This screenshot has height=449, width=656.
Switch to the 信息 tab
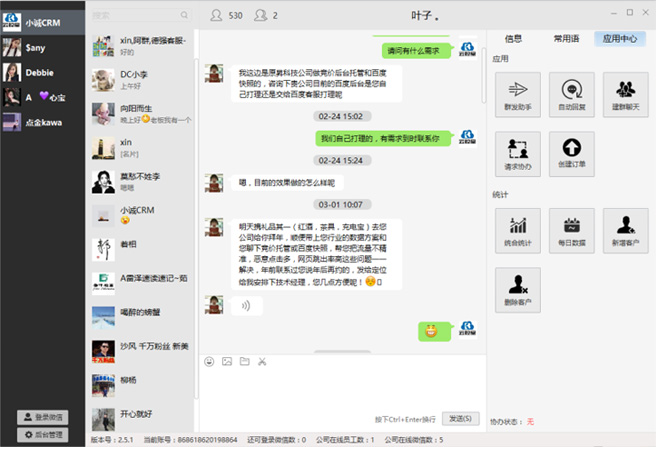[x=513, y=39]
